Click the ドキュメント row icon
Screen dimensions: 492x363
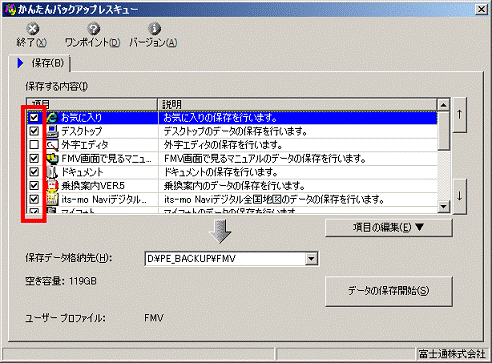(x=52, y=172)
